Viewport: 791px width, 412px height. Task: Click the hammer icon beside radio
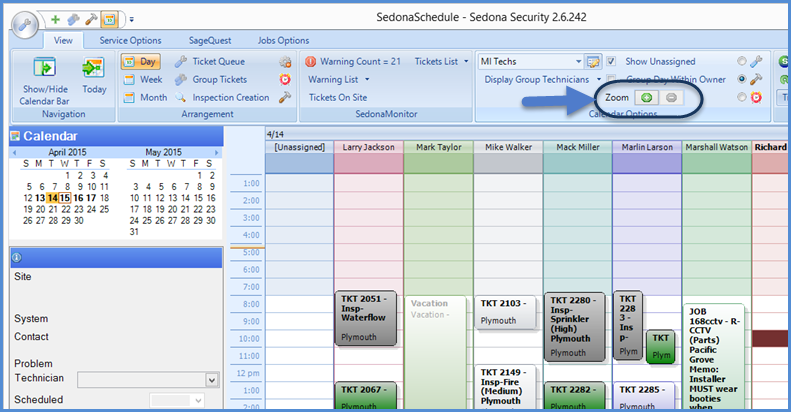[x=756, y=79]
